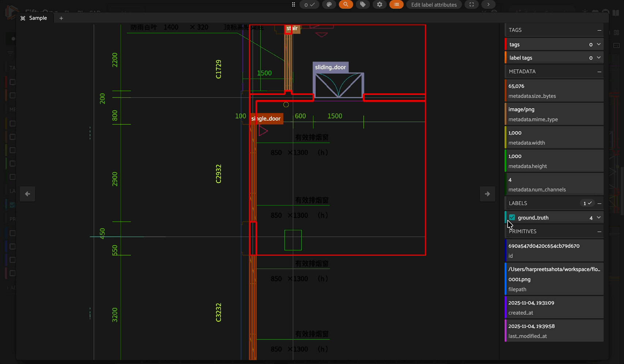Expand ground_truth field chevron

pyautogui.click(x=599, y=217)
